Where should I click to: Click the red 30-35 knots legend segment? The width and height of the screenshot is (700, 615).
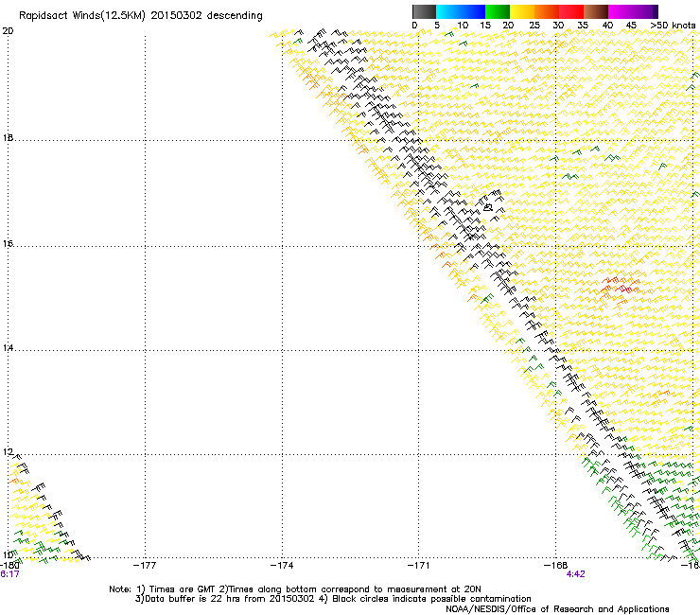click(571, 11)
